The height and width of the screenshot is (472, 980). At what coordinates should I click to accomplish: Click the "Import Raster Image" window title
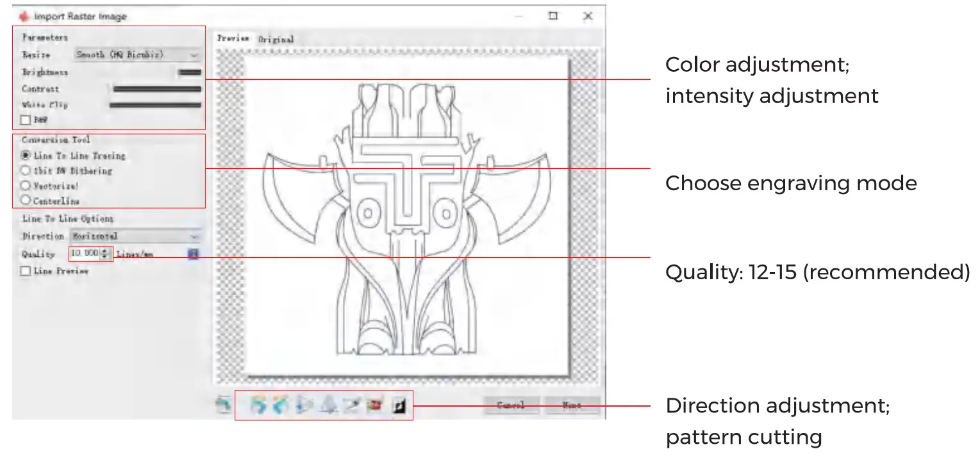[80, 17]
